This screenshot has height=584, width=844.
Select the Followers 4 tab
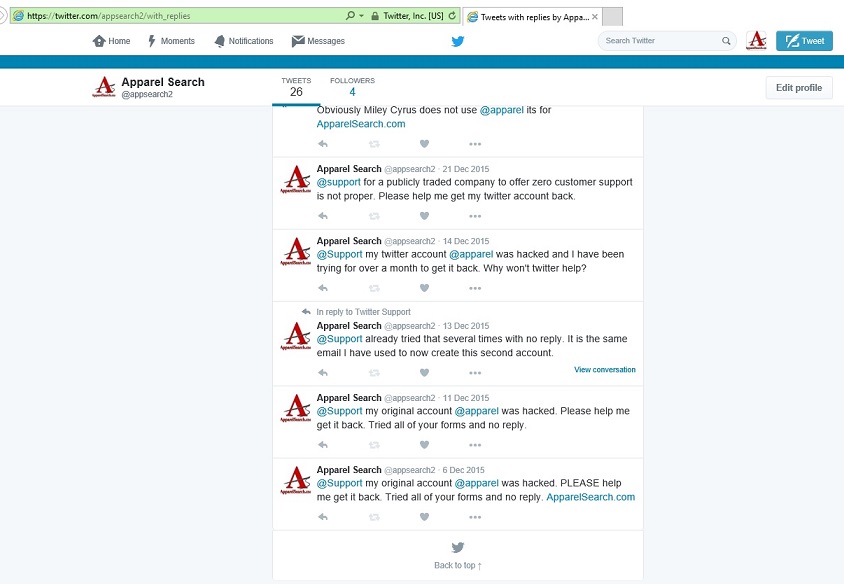tap(353, 87)
